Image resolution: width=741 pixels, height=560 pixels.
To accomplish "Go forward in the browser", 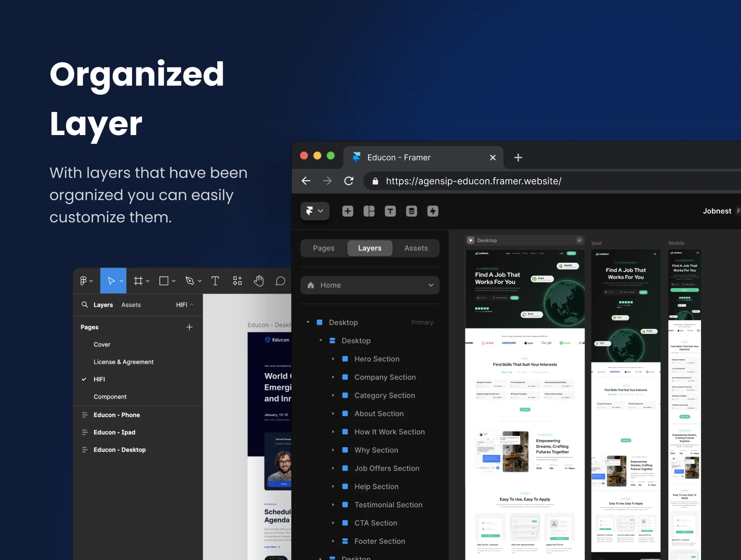I will click(327, 181).
